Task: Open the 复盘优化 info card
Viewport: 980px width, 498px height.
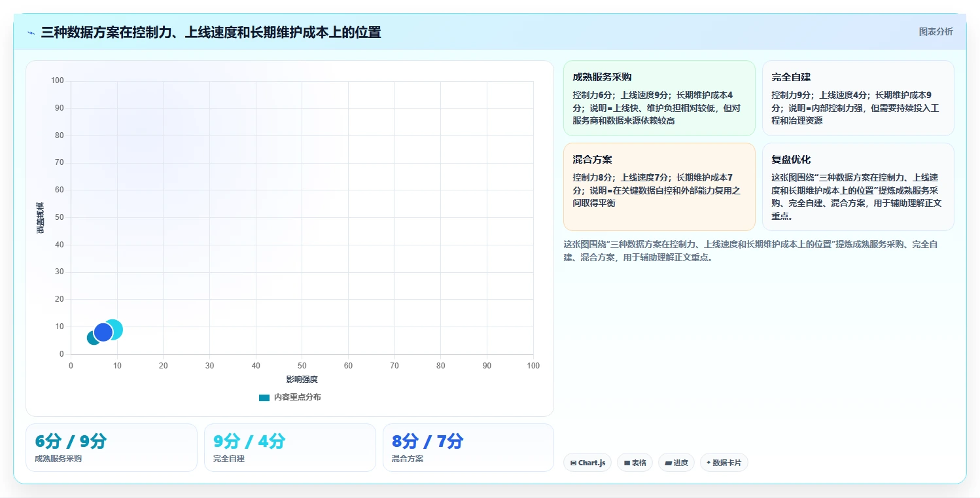Action: [x=858, y=187]
